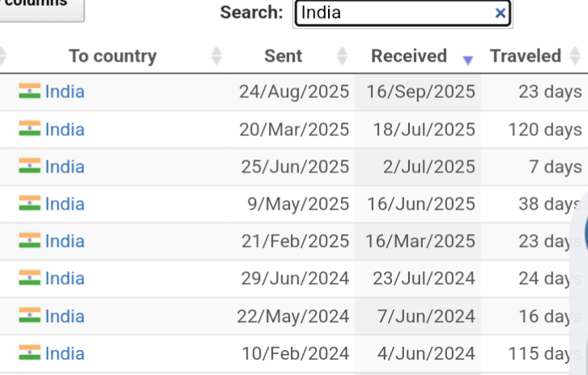Sort by the Traveled column header
This screenshot has height=375, width=588.
tap(526, 56)
